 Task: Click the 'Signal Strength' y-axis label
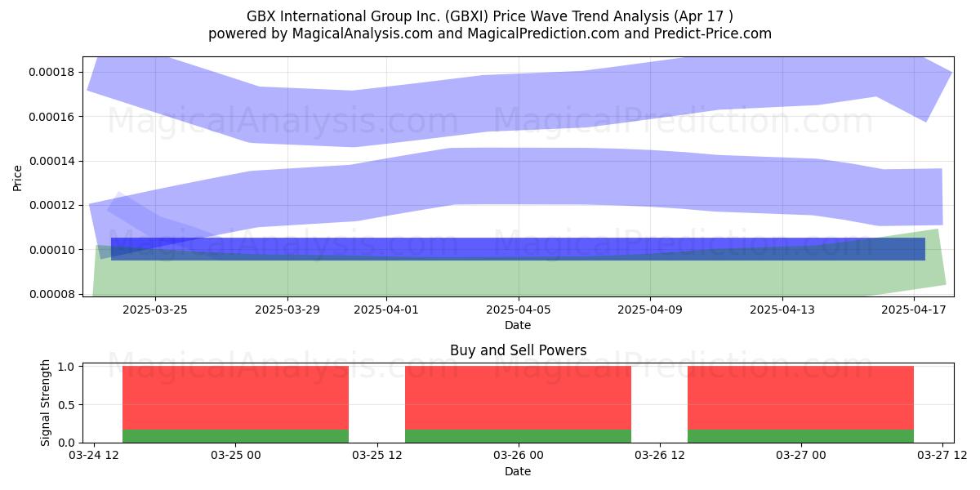point(46,403)
